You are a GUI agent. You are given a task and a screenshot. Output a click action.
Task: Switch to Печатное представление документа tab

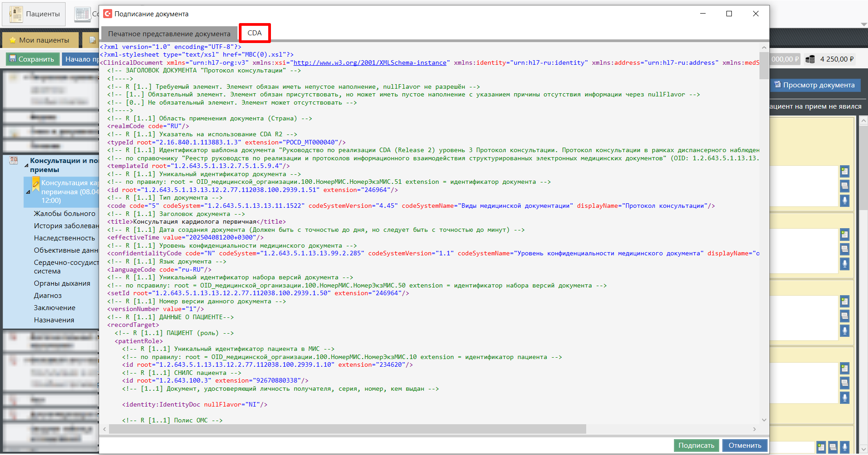169,34
